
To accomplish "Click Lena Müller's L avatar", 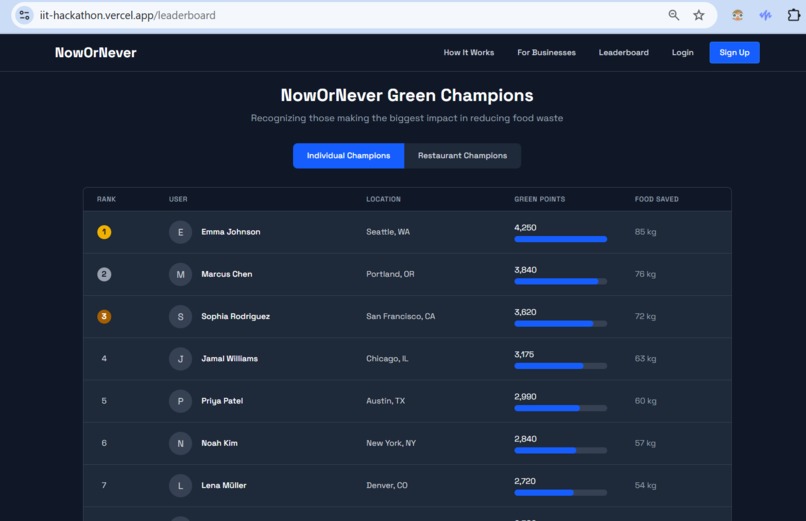I will (x=180, y=486).
